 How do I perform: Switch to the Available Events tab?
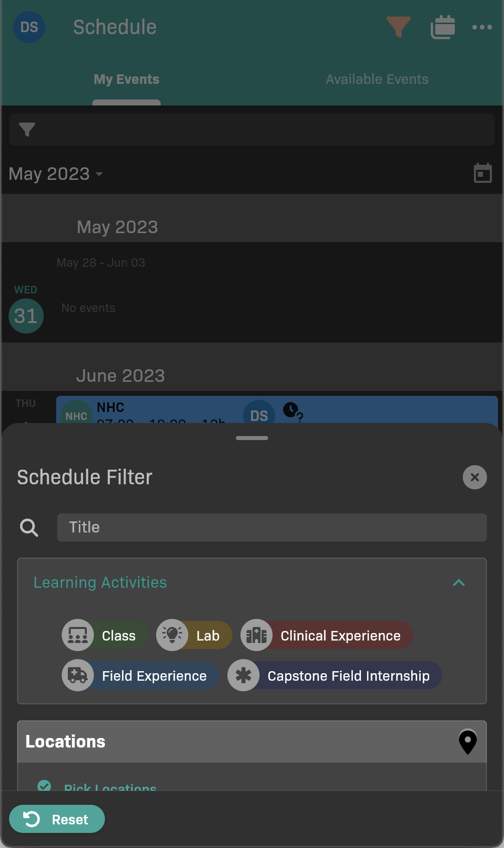coord(377,79)
